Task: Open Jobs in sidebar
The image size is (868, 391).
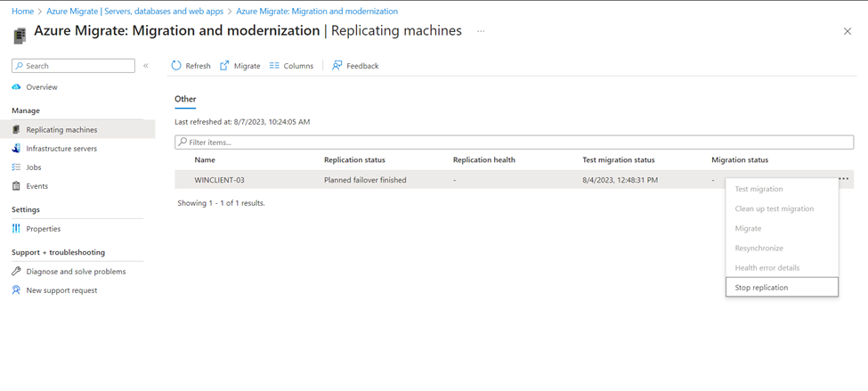Action: click(34, 167)
